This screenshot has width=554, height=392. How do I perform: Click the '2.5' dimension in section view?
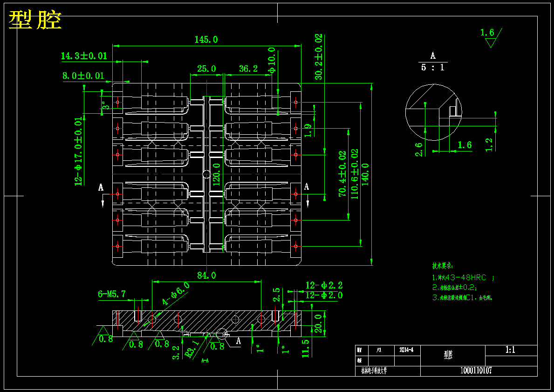(x=277, y=295)
